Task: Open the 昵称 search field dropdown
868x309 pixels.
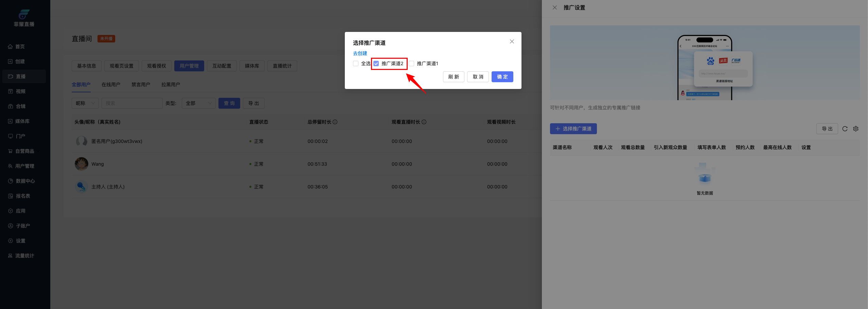Action: pyautogui.click(x=85, y=103)
